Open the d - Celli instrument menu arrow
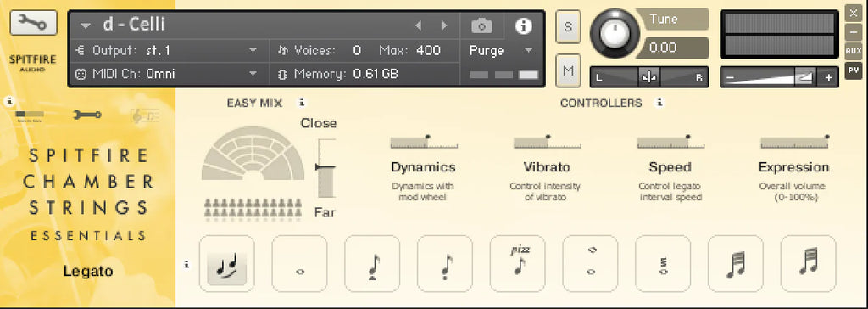Viewport: 868px width, 309px height. 85,25
